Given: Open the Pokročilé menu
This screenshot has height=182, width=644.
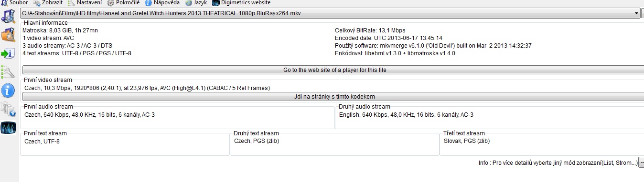Looking at the screenshot, I should [x=124, y=3].
